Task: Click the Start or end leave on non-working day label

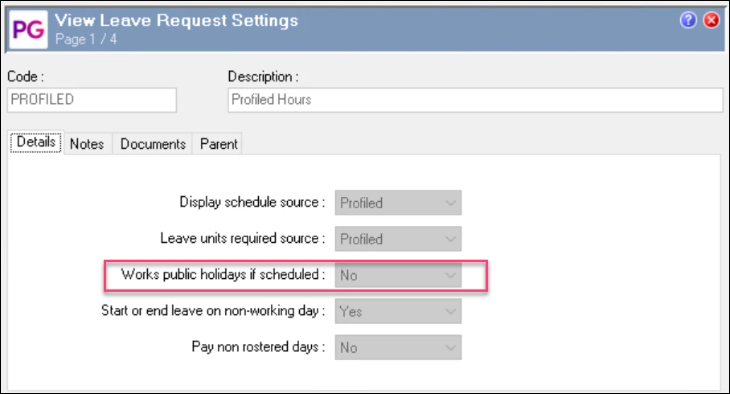Action: (213, 311)
